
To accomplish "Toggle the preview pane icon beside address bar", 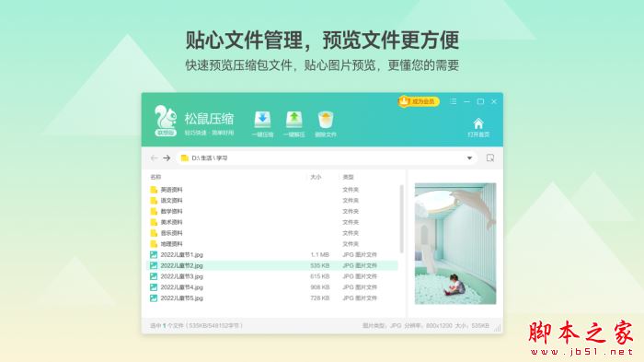I will (490, 158).
